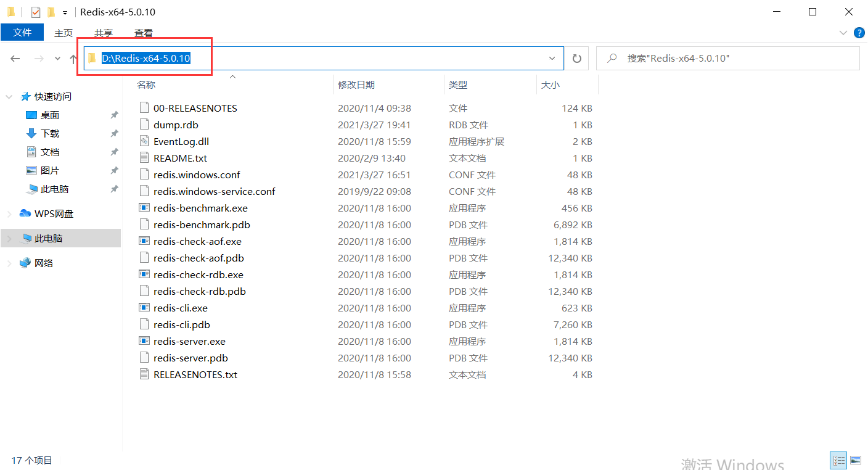
Task: Open the address bar history dropdown
Action: click(x=552, y=58)
